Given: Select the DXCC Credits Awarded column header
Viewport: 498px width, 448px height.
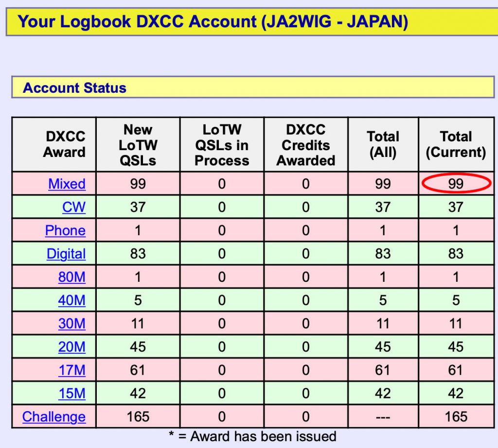Looking at the screenshot, I should click(x=305, y=144).
